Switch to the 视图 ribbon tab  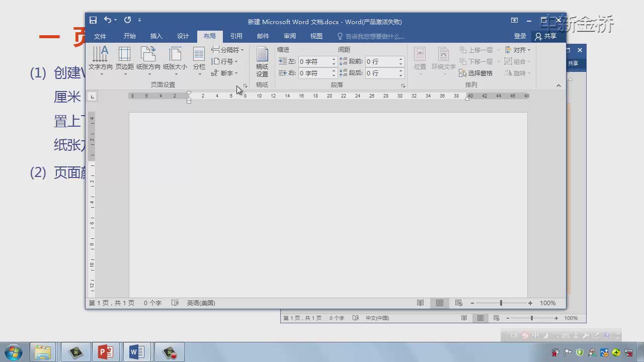pos(316,36)
